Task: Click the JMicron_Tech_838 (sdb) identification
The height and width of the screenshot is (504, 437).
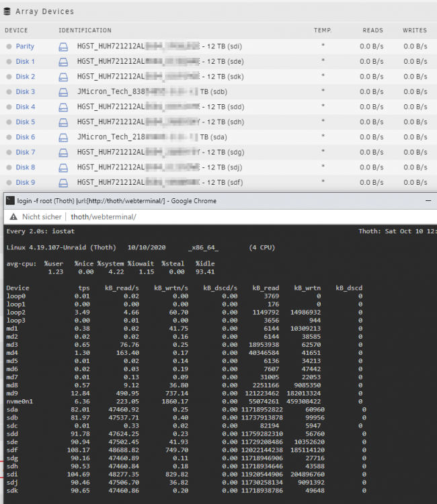Action: [x=152, y=91]
